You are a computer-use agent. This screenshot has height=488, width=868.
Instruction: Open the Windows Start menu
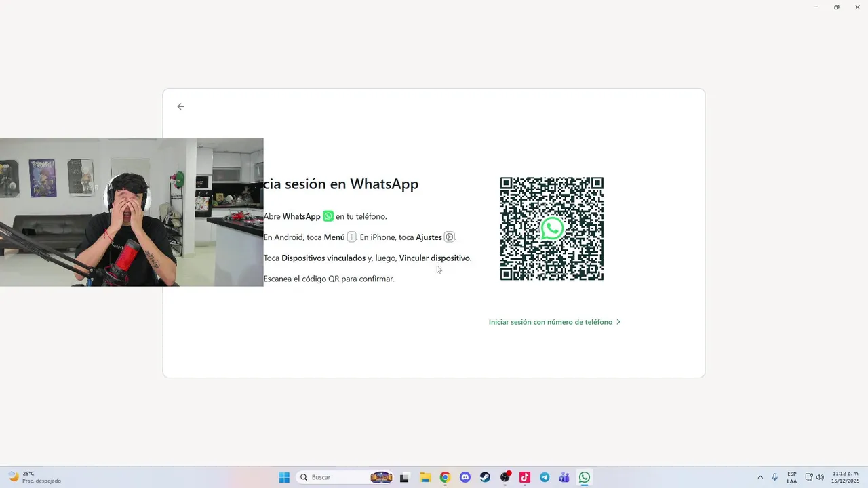point(284,477)
